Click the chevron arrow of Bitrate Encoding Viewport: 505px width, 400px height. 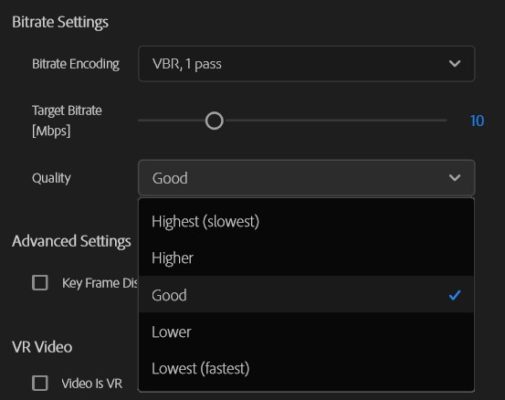coord(455,64)
